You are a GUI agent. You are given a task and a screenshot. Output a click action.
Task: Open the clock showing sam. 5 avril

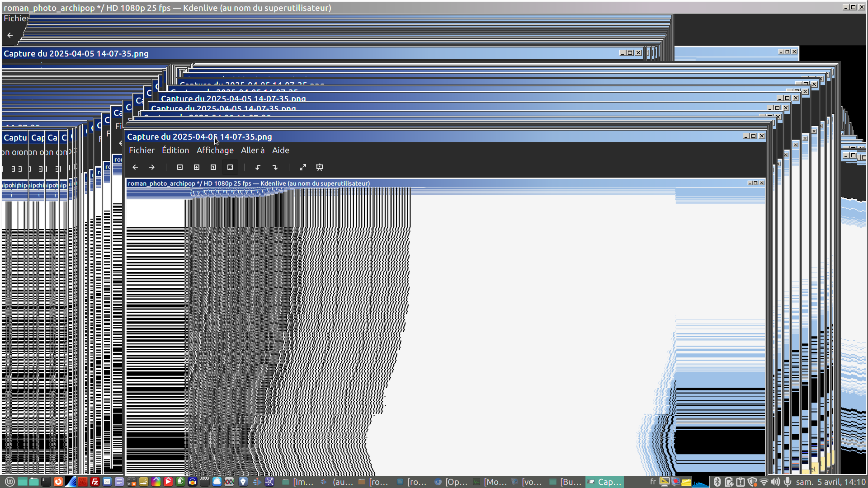pos(830,482)
